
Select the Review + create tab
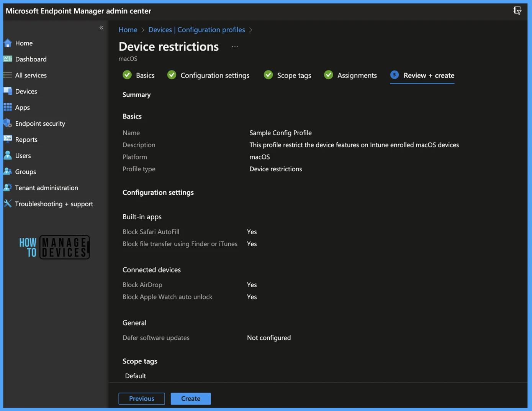pos(422,75)
